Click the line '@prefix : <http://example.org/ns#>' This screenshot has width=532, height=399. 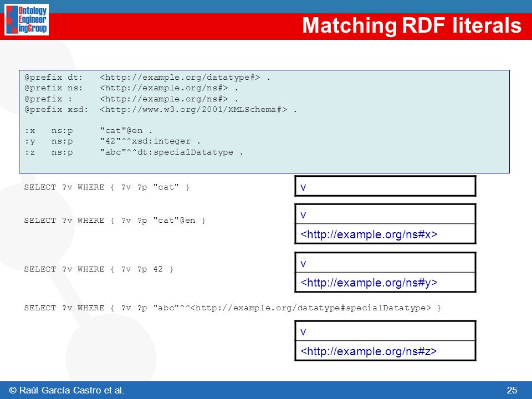tap(131, 99)
